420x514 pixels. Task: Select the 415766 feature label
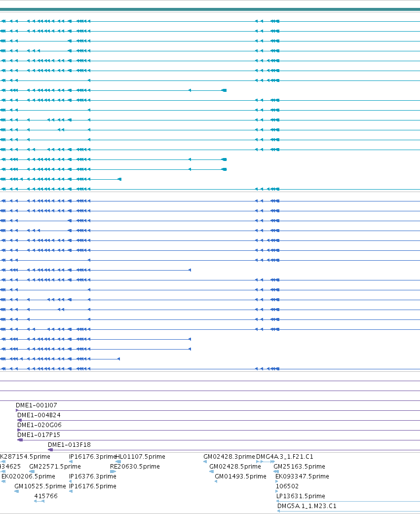[x=46, y=496]
